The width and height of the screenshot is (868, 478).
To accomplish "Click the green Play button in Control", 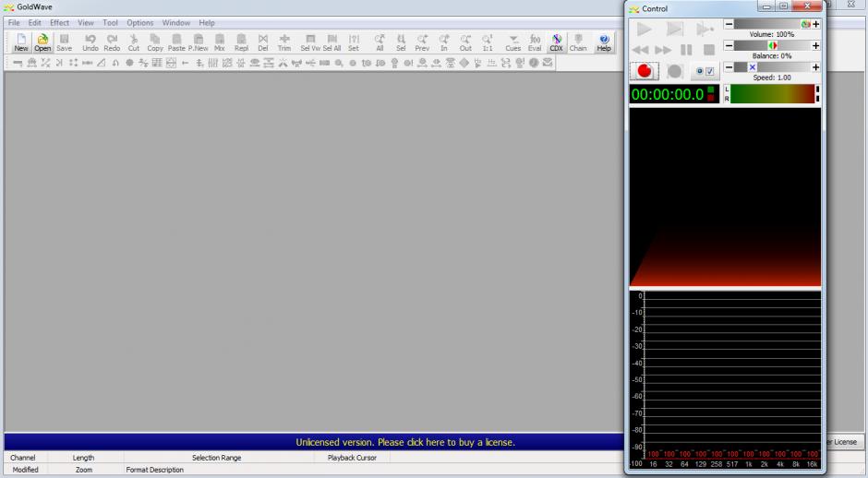I will point(645,29).
